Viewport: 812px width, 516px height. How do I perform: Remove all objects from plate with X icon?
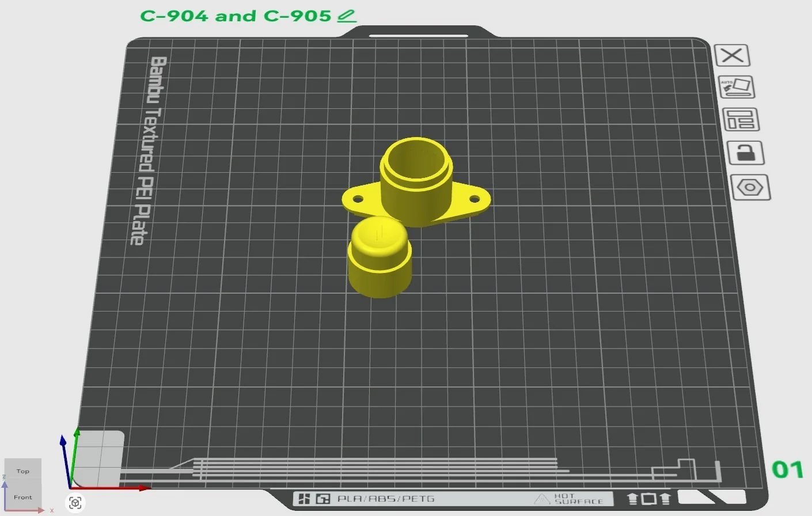tap(732, 55)
